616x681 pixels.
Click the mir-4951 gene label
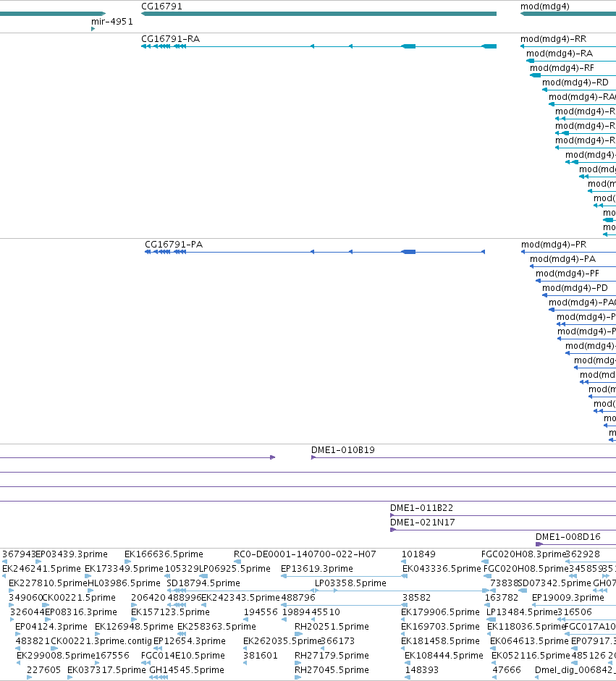pos(112,22)
